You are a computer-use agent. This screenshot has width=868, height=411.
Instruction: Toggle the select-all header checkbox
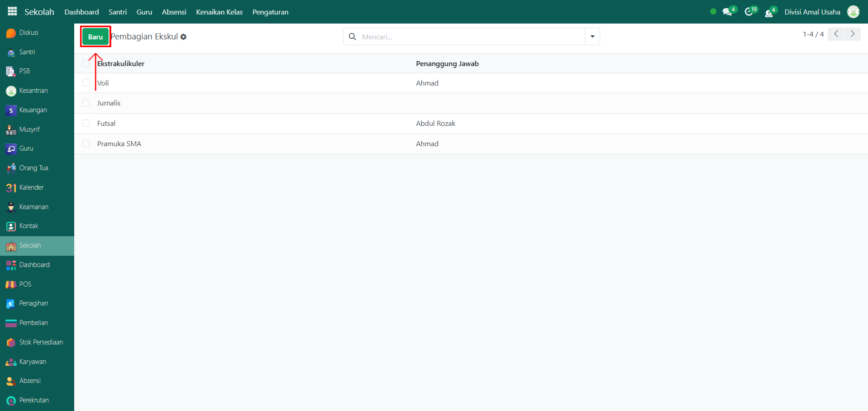(86, 63)
